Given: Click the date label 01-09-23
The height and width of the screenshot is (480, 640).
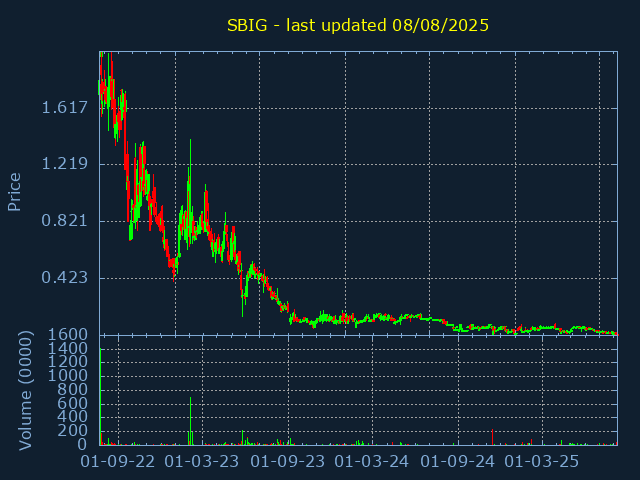Looking at the screenshot, I should click(x=288, y=462).
